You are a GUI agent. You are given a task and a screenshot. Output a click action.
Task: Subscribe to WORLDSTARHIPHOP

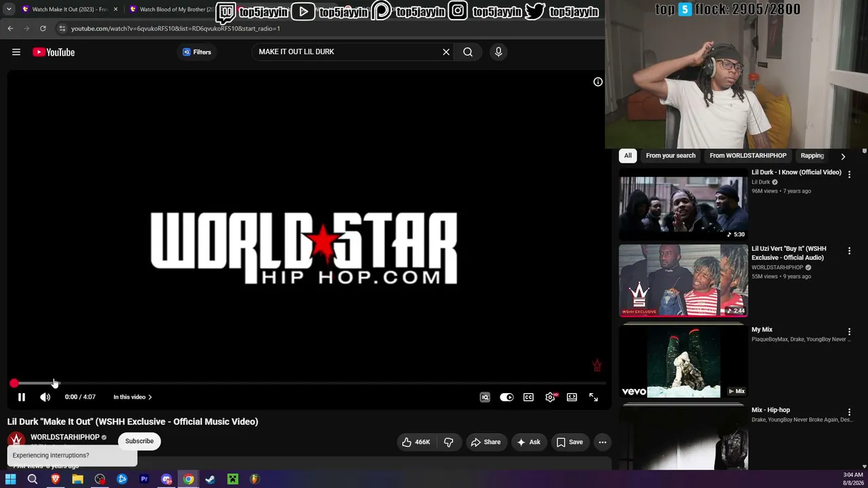click(139, 441)
